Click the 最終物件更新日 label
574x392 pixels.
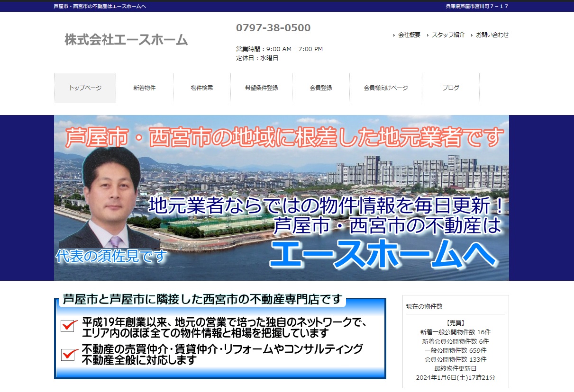[456, 368]
